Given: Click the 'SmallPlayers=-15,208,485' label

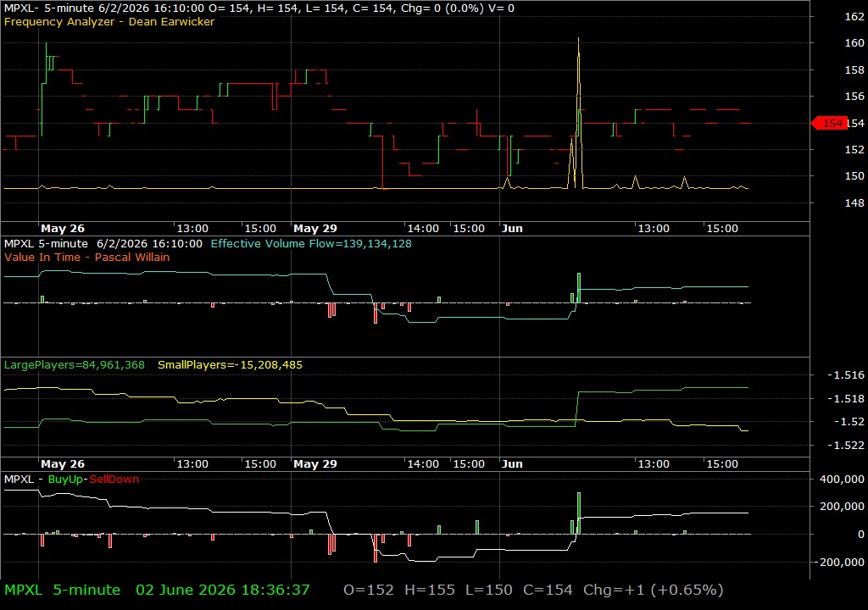Looking at the screenshot, I should click(231, 365).
